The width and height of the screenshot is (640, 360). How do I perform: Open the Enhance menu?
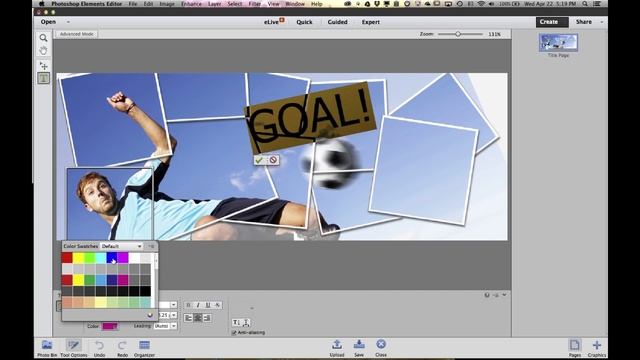click(191, 4)
